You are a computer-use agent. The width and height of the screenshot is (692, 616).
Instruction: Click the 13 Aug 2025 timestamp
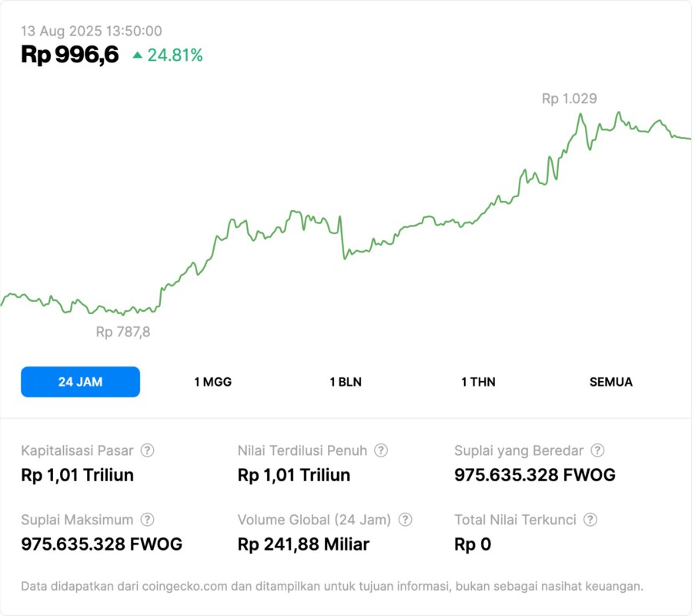point(91,31)
